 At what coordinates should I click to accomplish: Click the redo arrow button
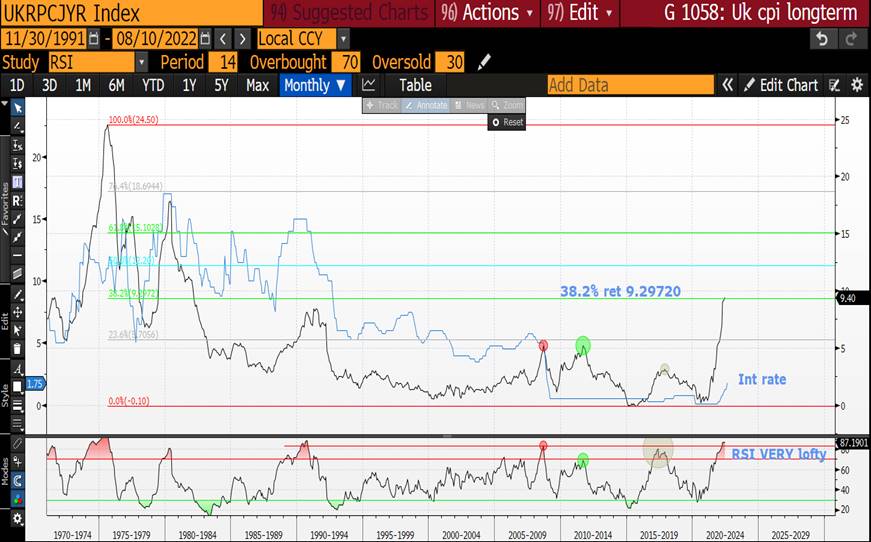click(x=852, y=39)
